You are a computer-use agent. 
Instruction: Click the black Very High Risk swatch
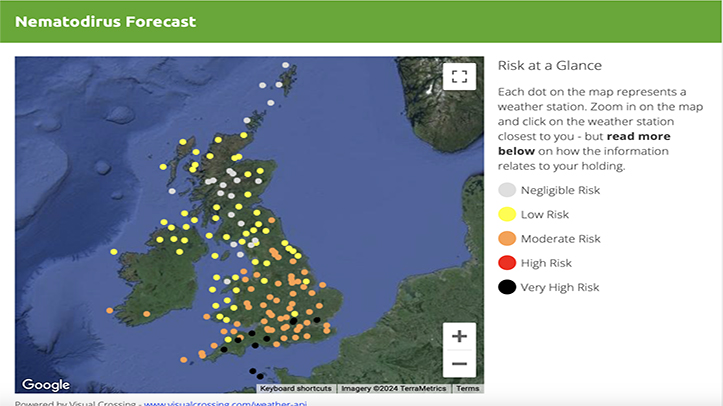[507, 287]
